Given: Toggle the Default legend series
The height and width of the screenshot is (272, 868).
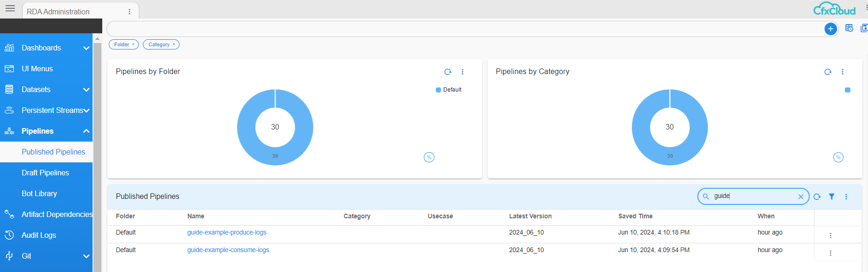Looking at the screenshot, I should point(448,90).
